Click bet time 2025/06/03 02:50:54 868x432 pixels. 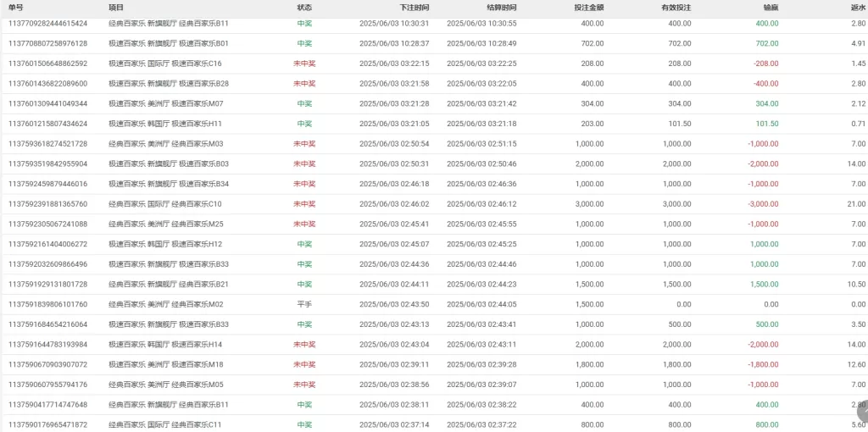tap(394, 144)
